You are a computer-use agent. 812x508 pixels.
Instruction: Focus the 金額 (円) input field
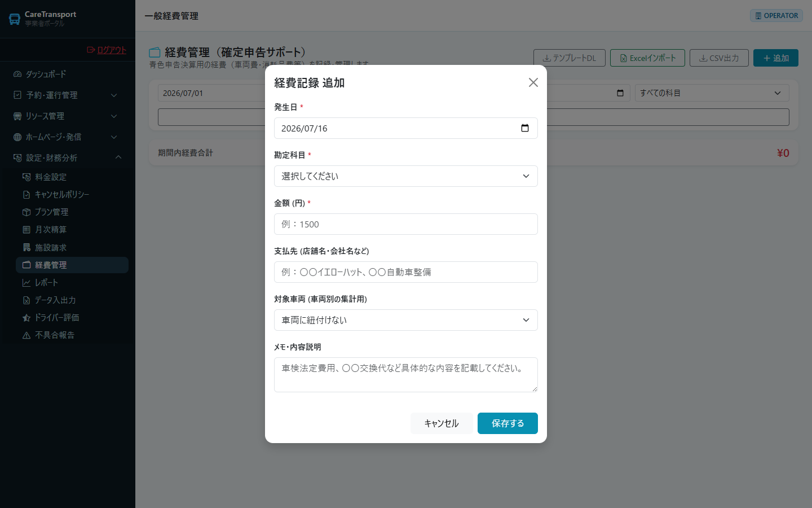pos(406,224)
